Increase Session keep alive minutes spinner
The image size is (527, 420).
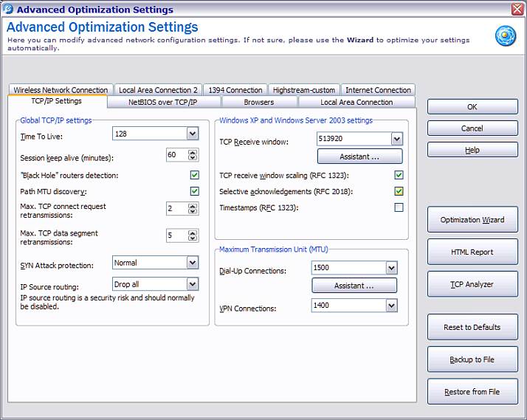(193, 152)
